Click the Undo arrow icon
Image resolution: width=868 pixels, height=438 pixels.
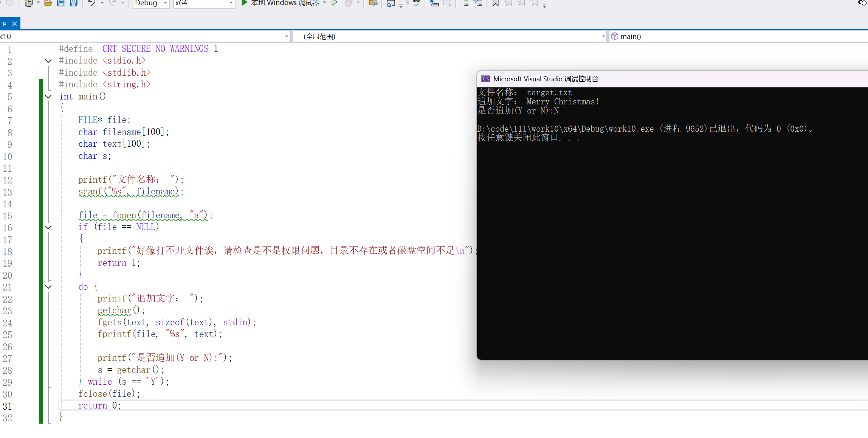click(91, 3)
